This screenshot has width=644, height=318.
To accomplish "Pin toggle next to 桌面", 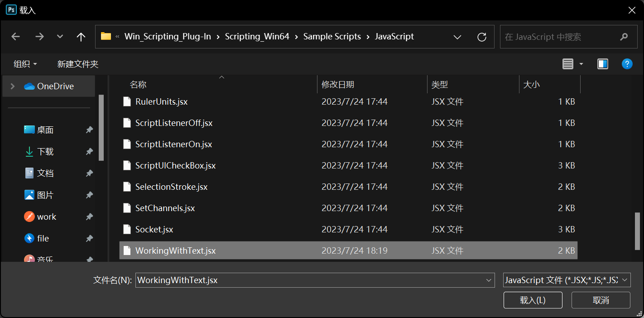I will (x=89, y=130).
